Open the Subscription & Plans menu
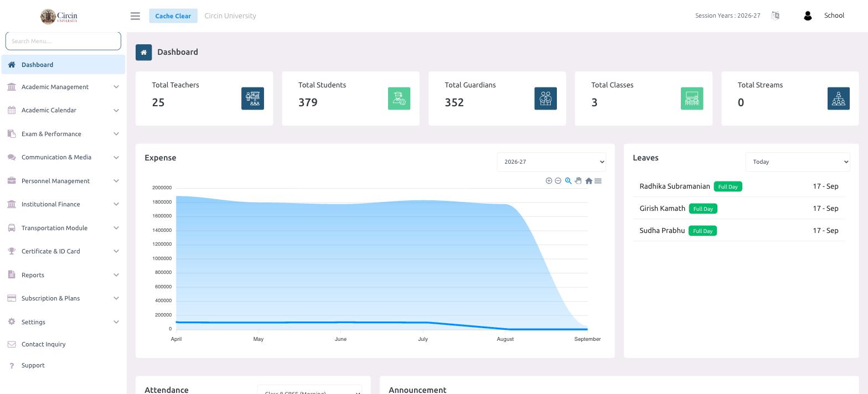Viewport: 868px width, 394px height. 63,298
